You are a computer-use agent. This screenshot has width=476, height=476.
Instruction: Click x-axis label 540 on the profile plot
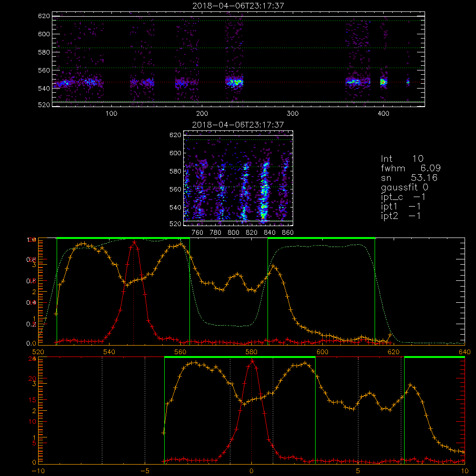[109, 352]
